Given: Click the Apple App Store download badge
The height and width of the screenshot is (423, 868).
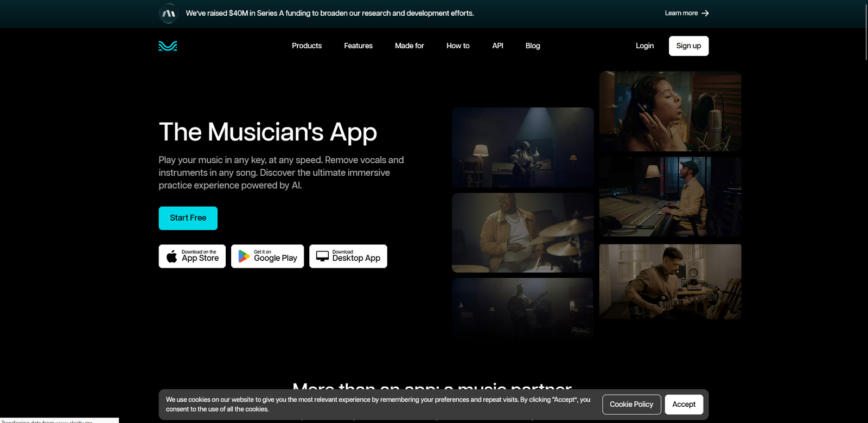Looking at the screenshot, I should pyautogui.click(x=192, y=256).
